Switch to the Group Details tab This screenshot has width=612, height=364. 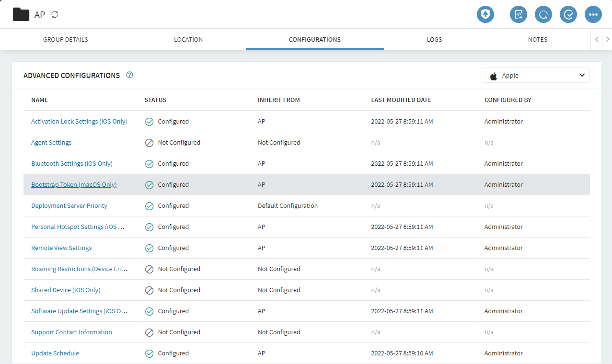(66, 40)
